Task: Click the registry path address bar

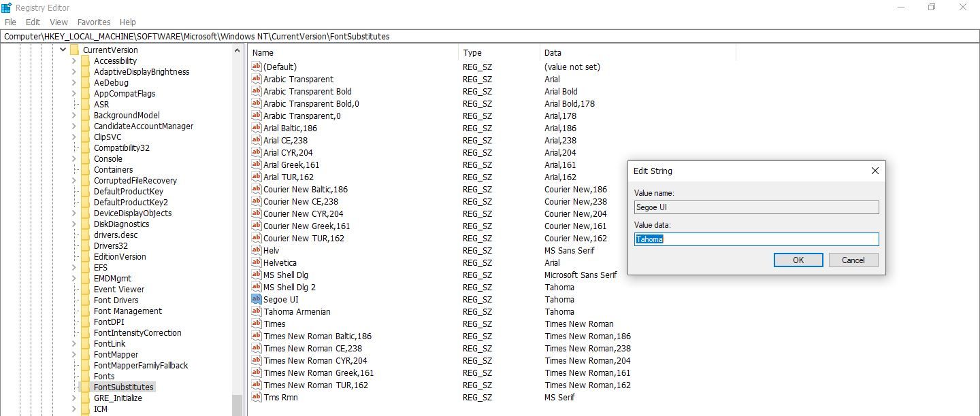Action: tap(490, 36)
